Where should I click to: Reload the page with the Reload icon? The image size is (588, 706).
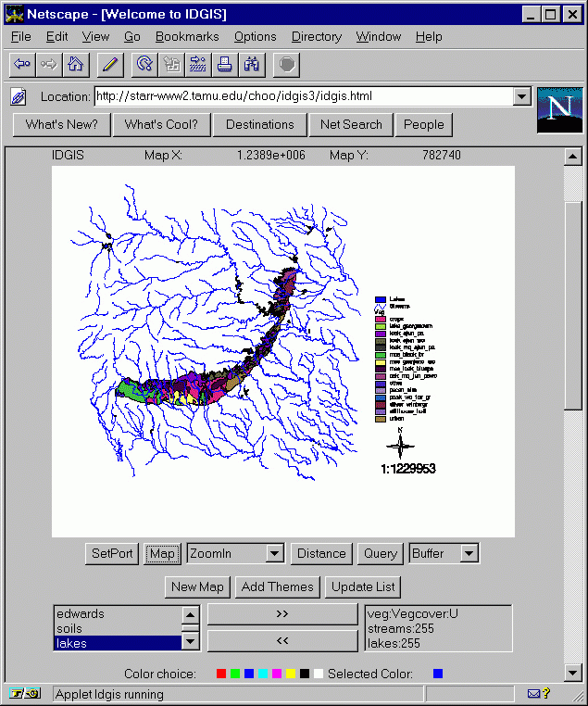144,65
